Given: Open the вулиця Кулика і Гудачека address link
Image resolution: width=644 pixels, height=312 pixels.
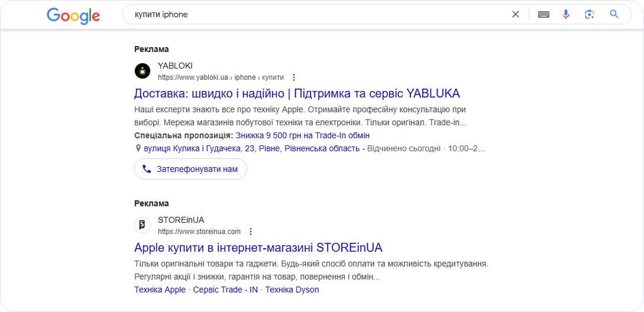Looking at the screenshot, I should coord(252,148).
